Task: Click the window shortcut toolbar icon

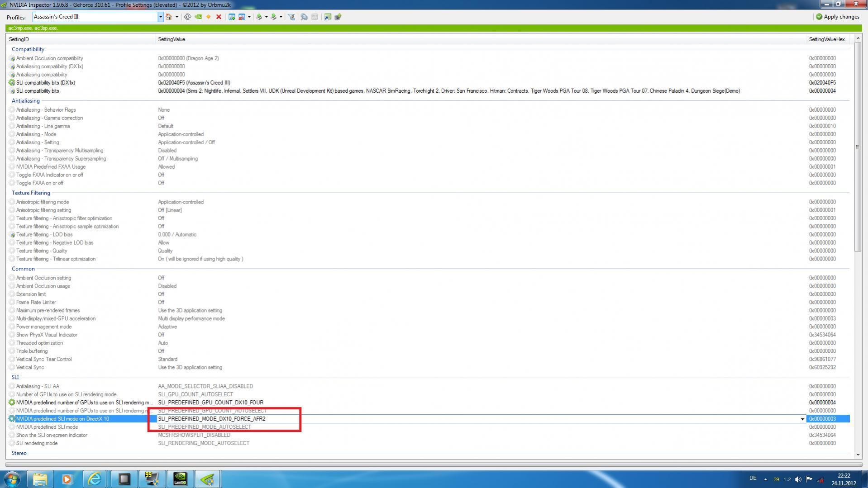Action: tap(327, 17)
